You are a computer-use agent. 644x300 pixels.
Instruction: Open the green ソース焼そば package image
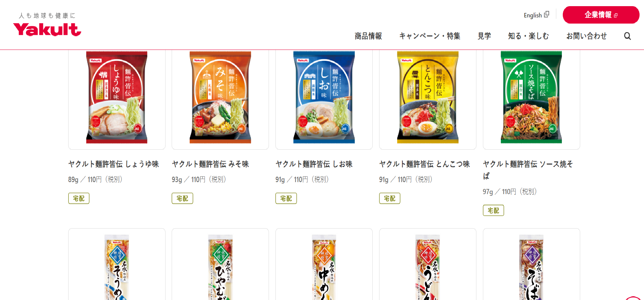pyautogui.click(x=531, y=97)
